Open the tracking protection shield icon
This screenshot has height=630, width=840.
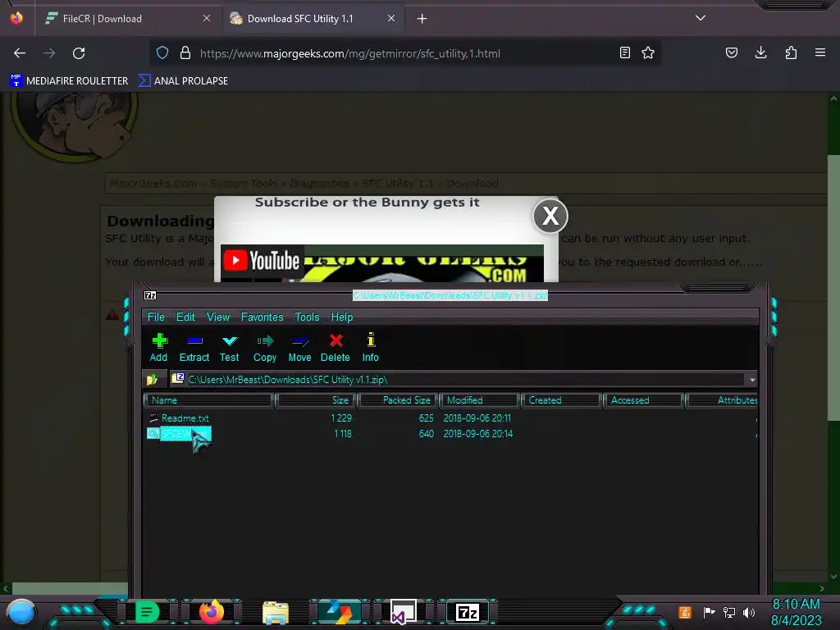162,53
